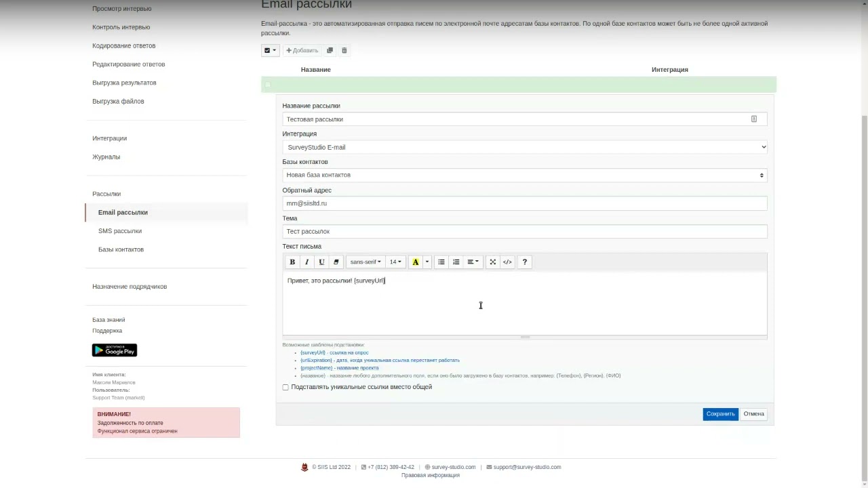Expand the Интеграция SurveyStudio E-mail dropdown

click(525, 147)
